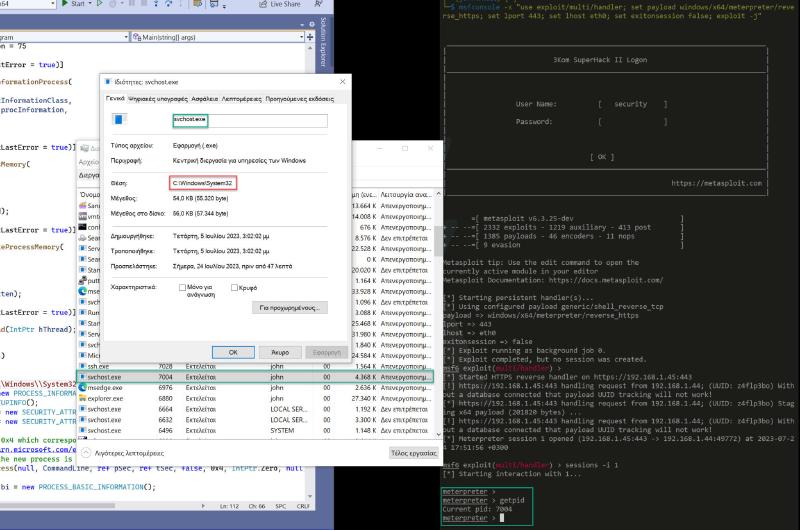
Task: Select the ssh.exe row in Task Manager
Action: [255, 366]
